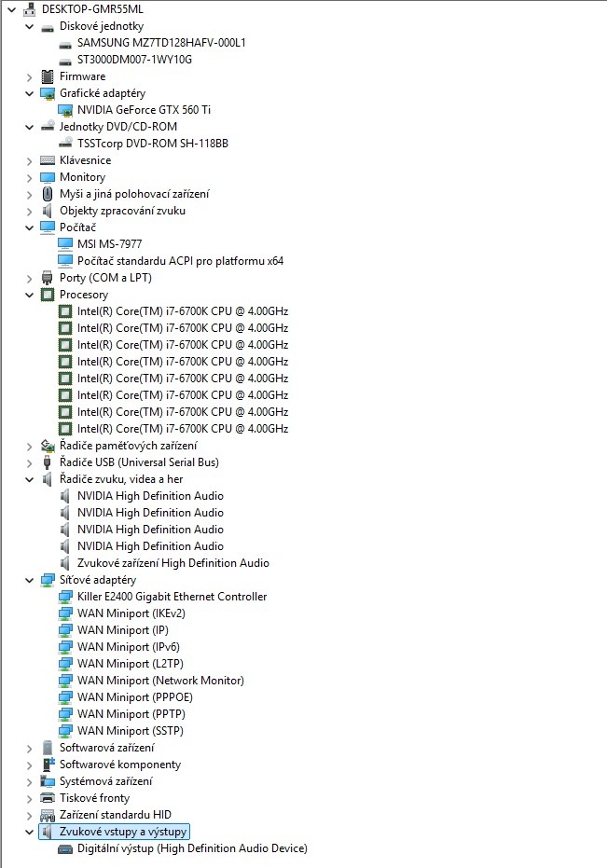
Task: Select WAN Miniport (IKEv2)
Action: (x=131, y=613)
